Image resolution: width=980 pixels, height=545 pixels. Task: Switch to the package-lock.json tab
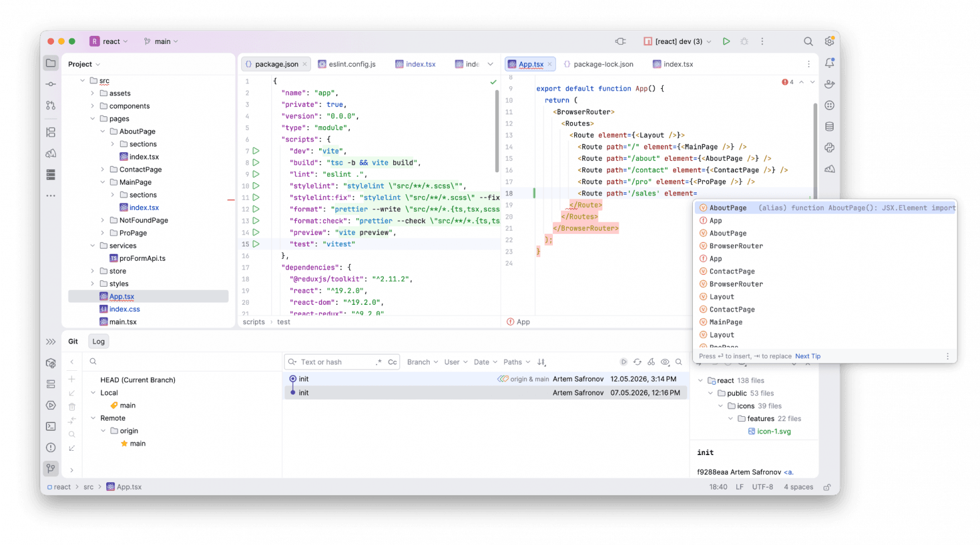[x=599, y=64]
